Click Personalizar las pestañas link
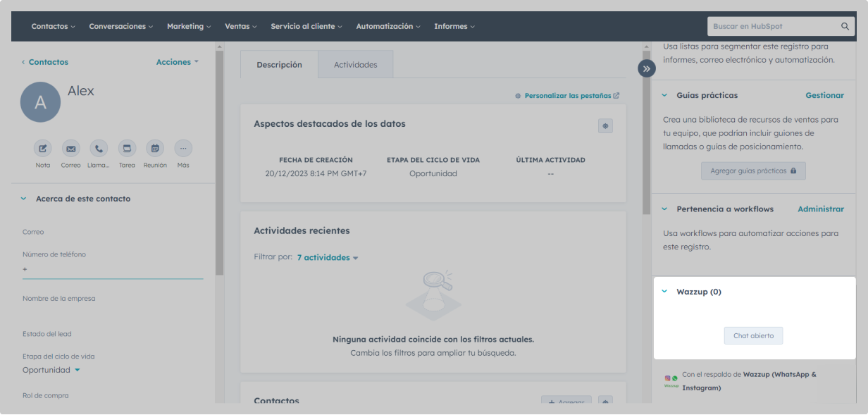 (567, 96)
